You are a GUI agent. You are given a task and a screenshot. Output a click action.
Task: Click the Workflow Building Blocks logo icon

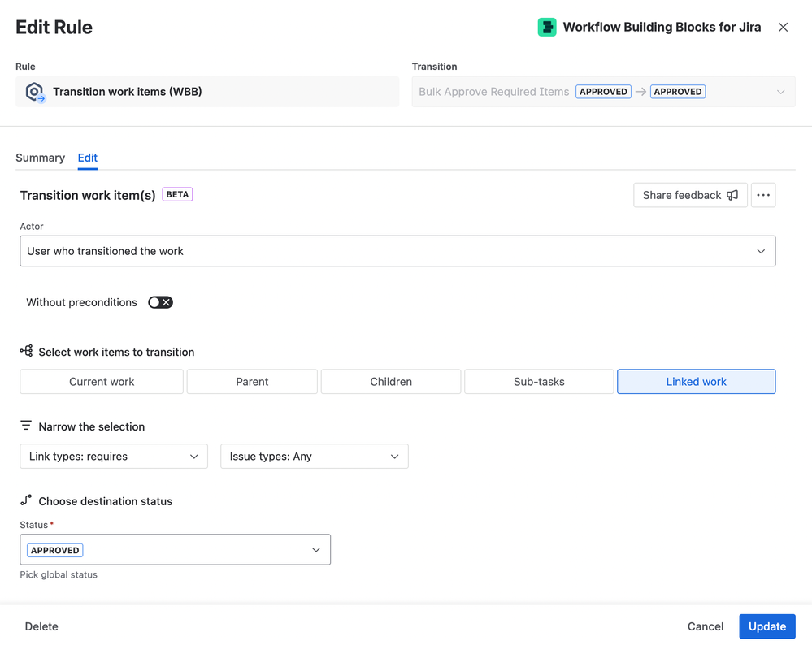tap(547, 27)
